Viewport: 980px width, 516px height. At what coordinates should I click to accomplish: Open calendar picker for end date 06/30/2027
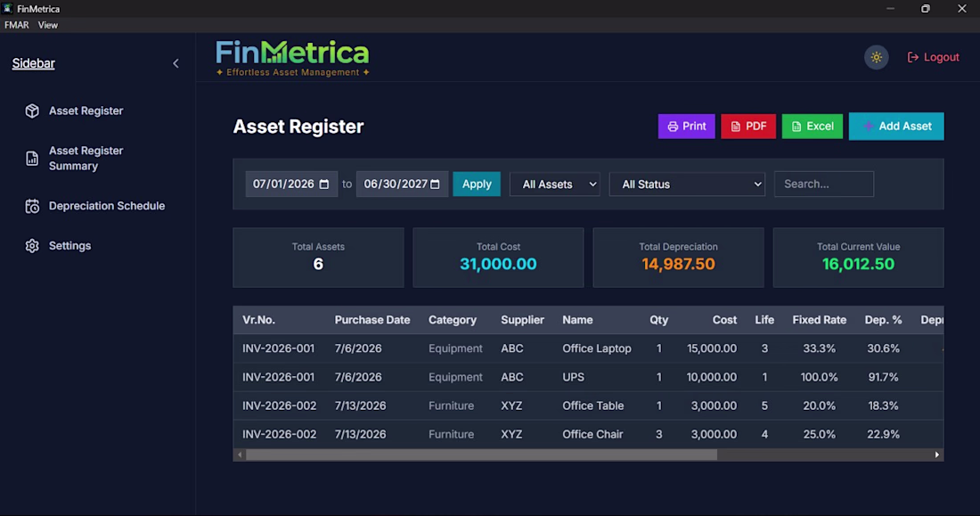tap(435, 184)
